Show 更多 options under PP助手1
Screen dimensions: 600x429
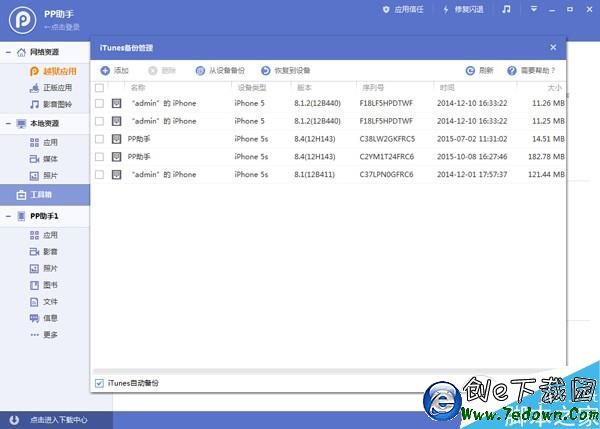pos(44,334)
